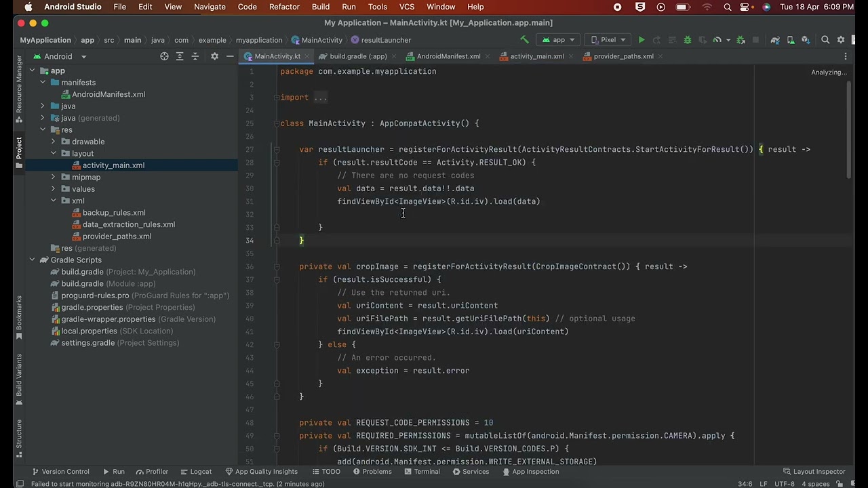
Task: Toggle the Structure tool window button
Action: (x=19, y=438)
